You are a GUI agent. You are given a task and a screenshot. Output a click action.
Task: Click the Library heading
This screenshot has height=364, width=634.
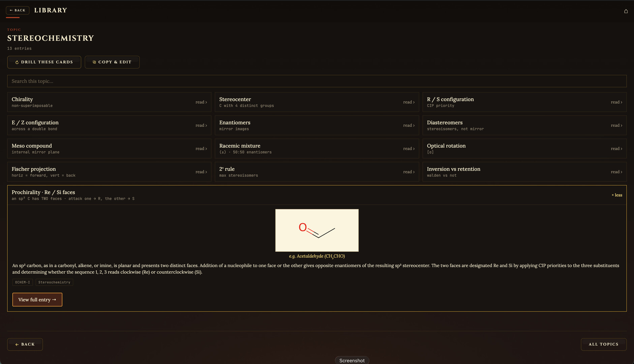(51, 10)
